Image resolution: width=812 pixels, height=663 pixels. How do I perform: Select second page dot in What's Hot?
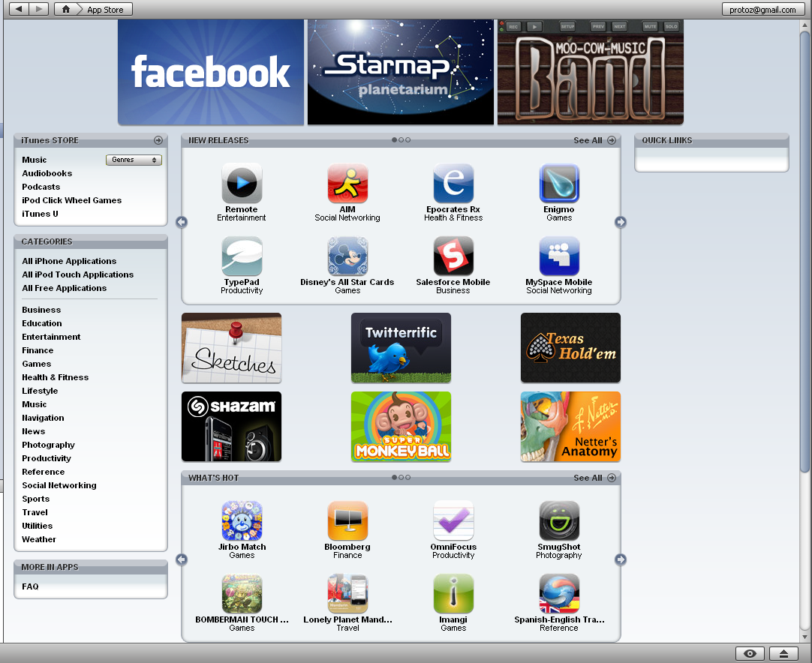401,477
